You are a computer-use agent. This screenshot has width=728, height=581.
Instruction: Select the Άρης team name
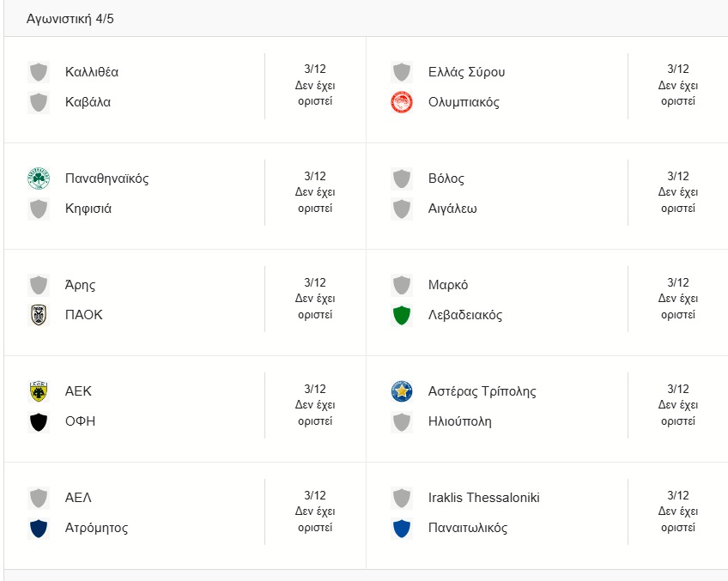(80, 285)
